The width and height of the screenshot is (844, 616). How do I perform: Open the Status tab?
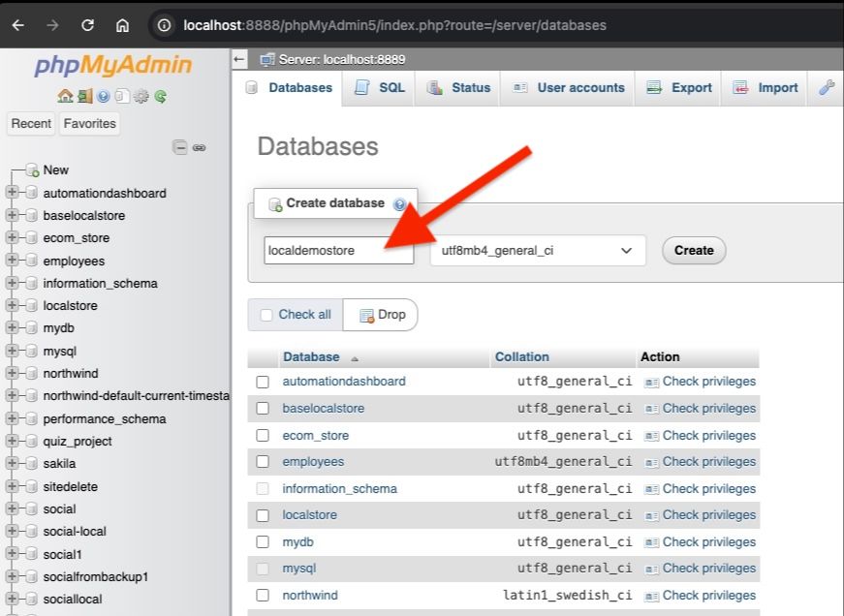[x=458, y=88]
